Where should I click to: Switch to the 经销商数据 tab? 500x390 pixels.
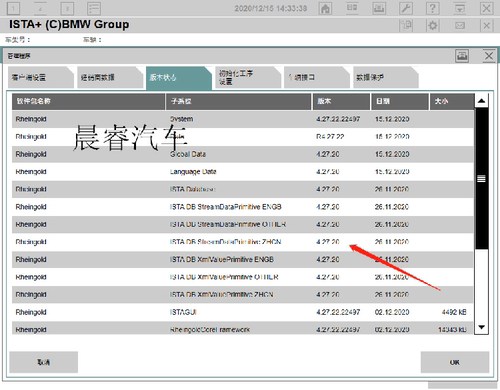pos(110,77)
